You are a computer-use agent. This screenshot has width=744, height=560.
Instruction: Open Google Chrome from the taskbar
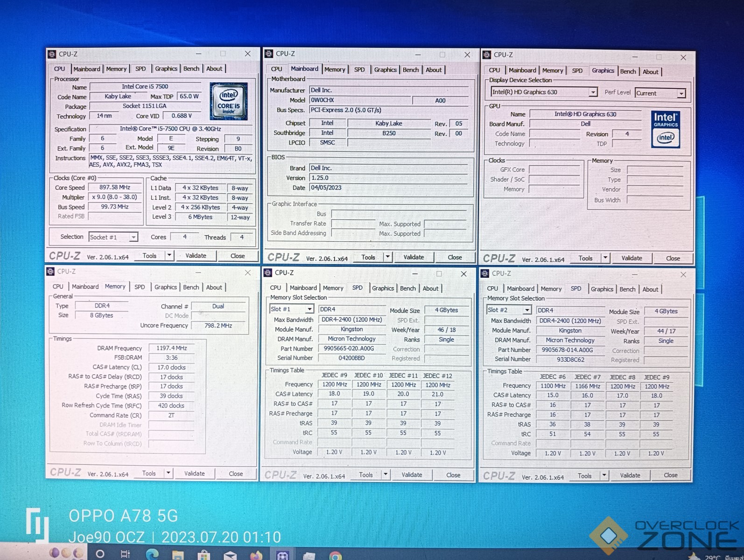(x=335, y=556)
